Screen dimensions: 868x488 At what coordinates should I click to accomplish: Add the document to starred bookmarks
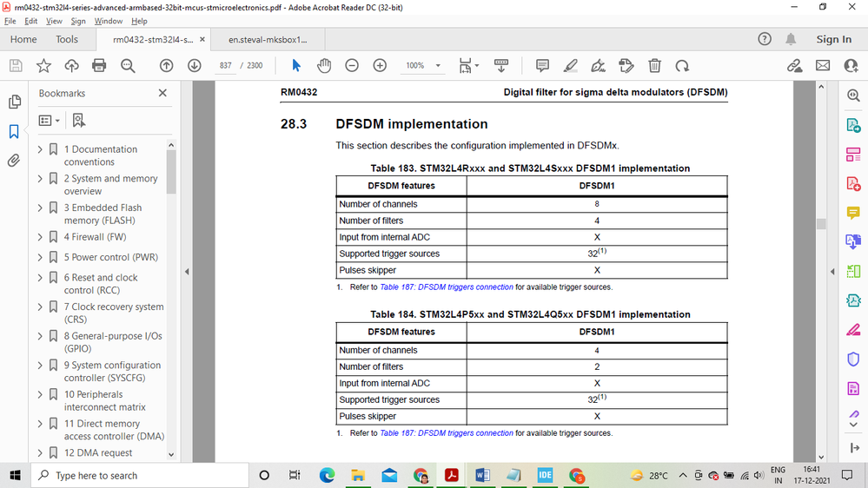click(43, 66)
